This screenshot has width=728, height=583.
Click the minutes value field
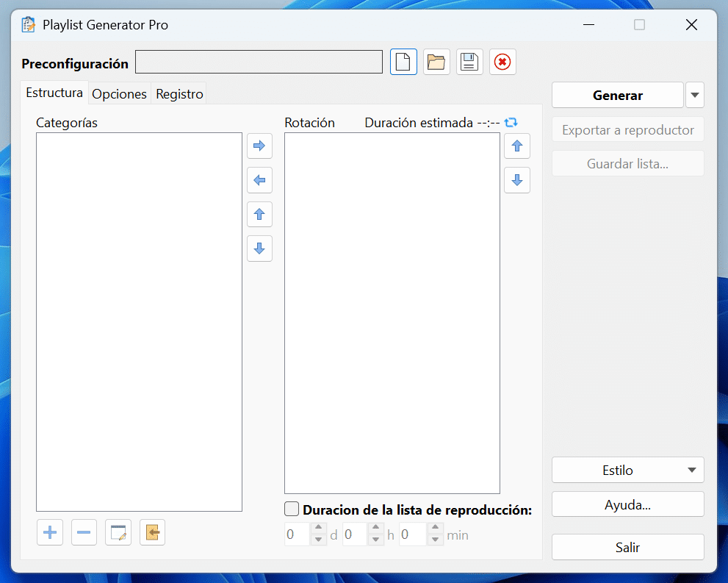413,534
